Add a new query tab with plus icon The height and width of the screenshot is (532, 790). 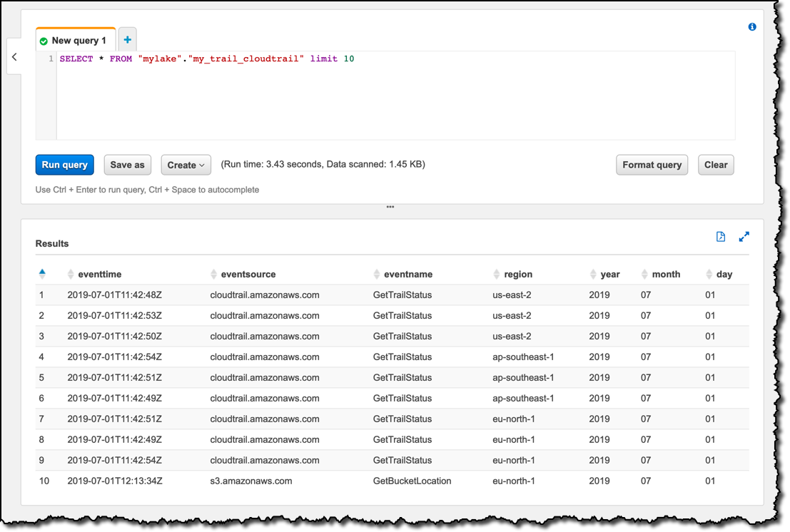point(128,40)
